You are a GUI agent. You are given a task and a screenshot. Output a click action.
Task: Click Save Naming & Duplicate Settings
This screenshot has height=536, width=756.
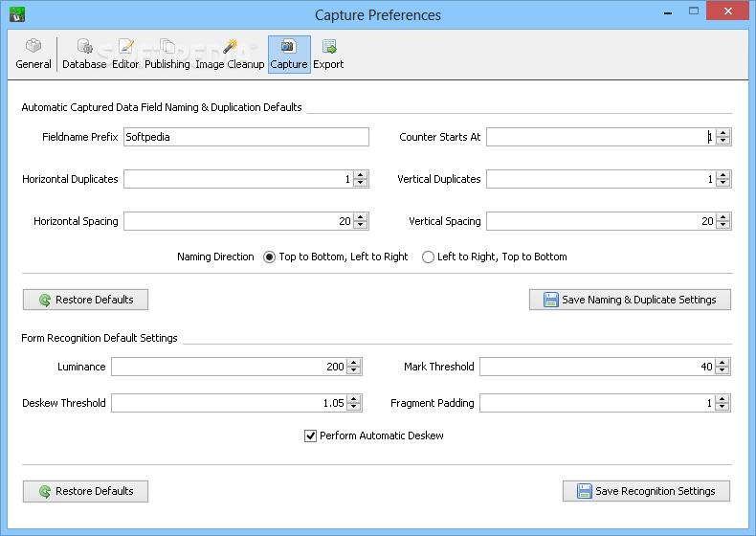(x=630, y=300)
